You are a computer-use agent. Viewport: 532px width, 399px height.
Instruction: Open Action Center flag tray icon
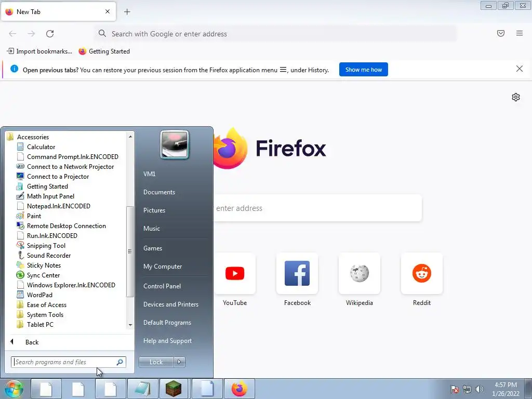(x=454, y=389)
